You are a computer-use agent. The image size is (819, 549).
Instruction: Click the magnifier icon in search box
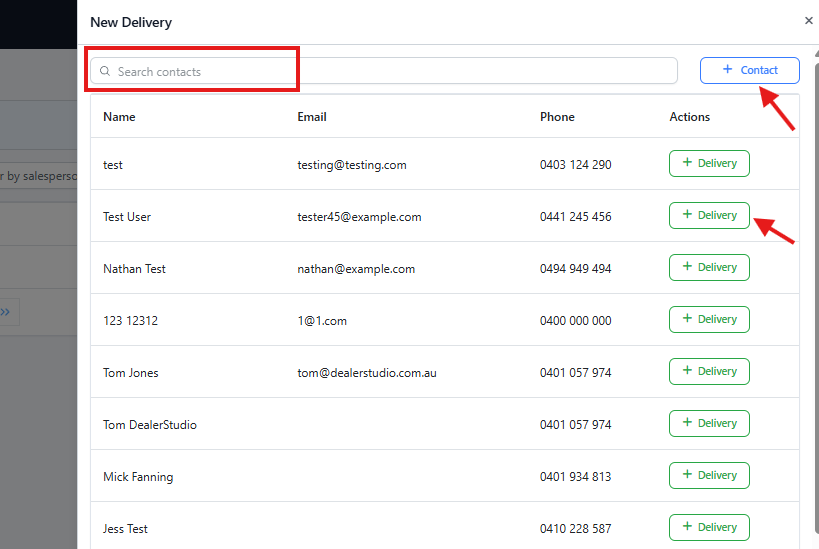coord(105,72)
